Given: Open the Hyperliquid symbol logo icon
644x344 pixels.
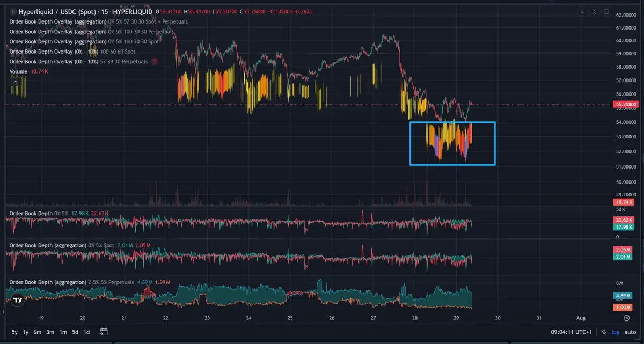Looking at the screenshot, I should pos(13,11).
